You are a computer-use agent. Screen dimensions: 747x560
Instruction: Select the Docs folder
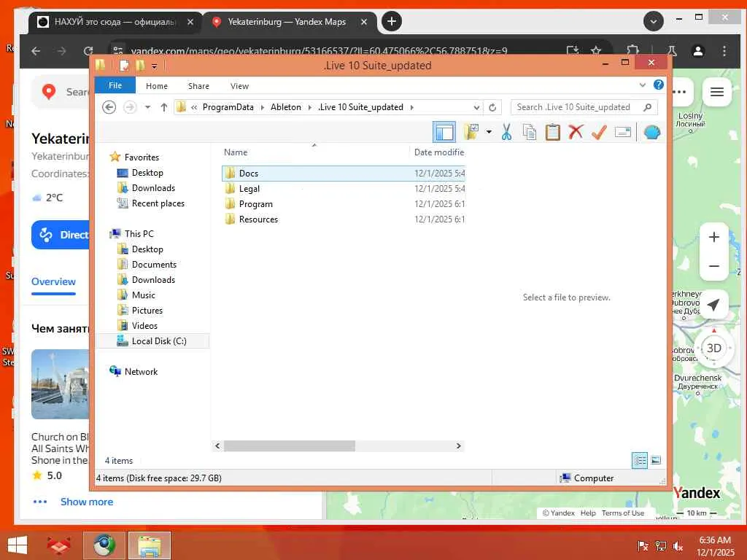coord(343,174)
